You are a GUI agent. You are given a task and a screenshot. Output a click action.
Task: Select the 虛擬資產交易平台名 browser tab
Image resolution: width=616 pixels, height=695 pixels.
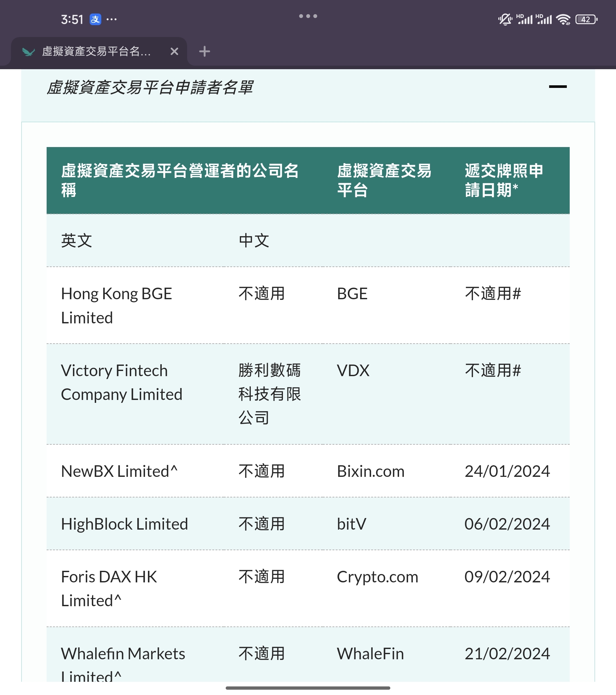point(99,51)
